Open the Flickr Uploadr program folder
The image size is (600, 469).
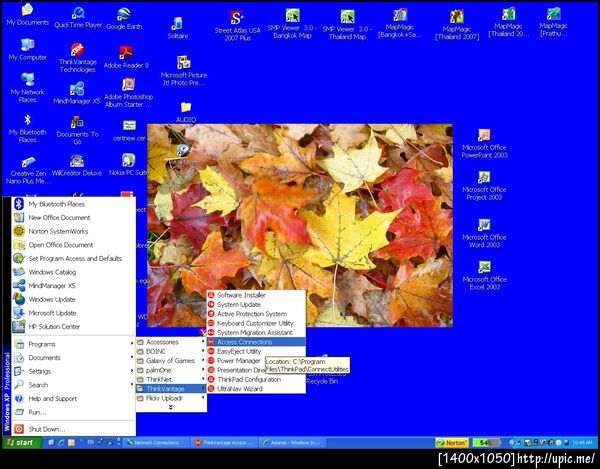tap(171, 398)
